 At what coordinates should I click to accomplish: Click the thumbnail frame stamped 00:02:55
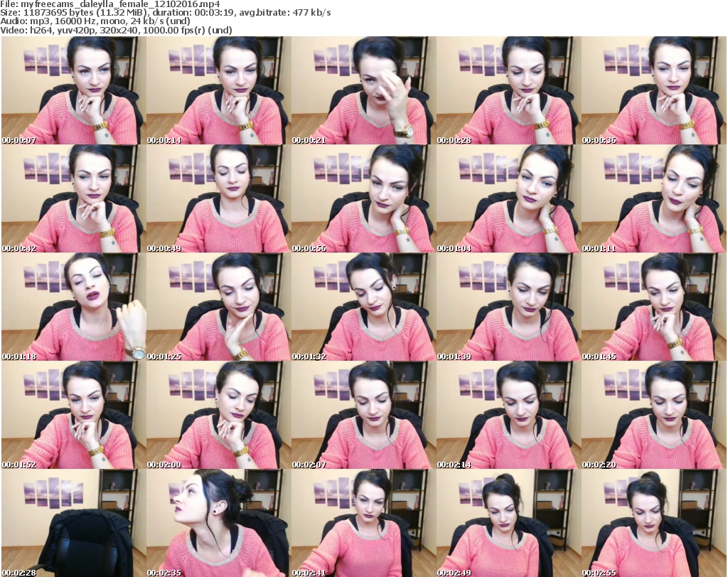coord(654,523)
